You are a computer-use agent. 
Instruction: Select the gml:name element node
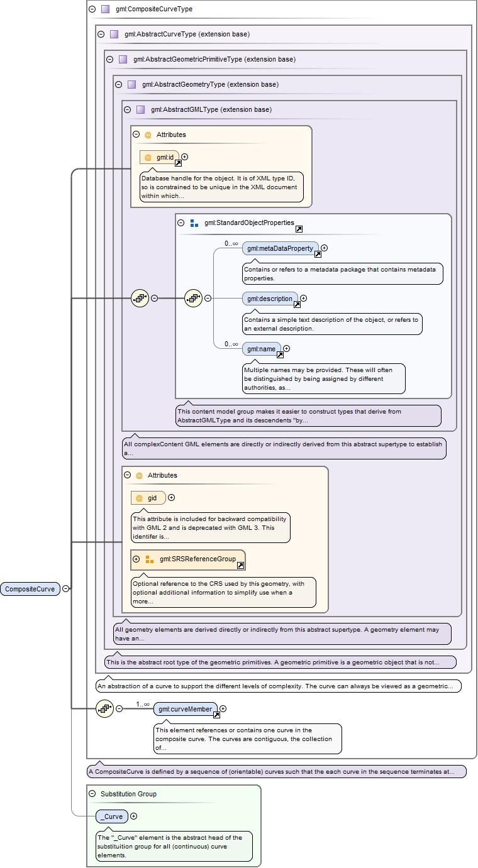pyautogui.click(x=262, y=348)
